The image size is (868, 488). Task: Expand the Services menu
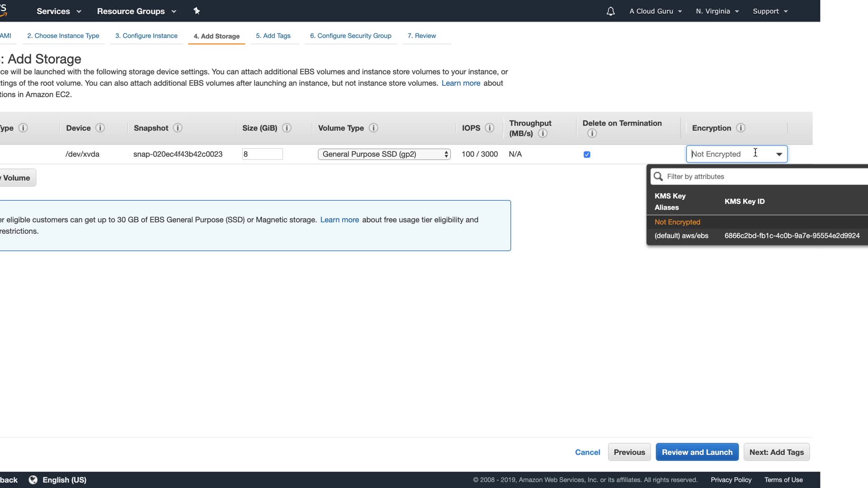pyautogui.click(x=59, y=11)
